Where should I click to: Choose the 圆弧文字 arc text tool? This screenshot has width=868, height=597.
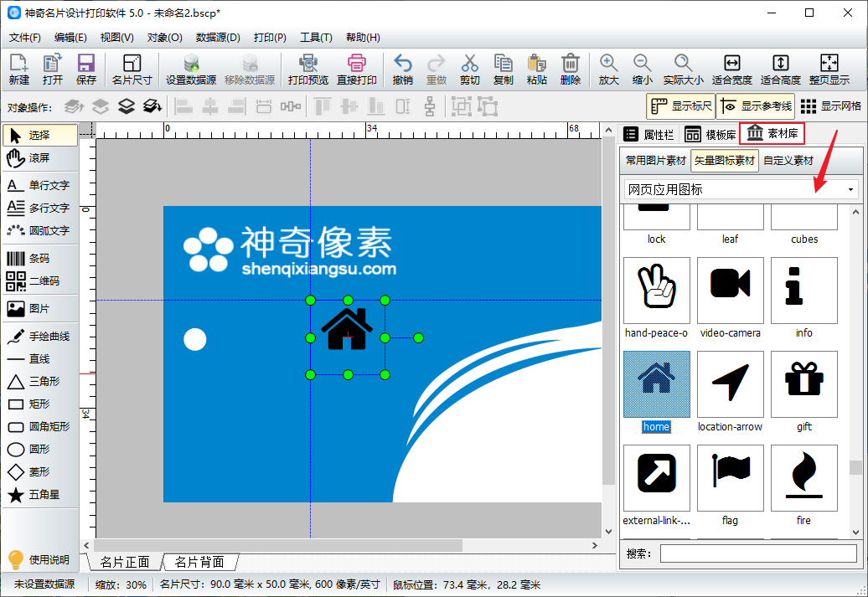coord(40,231)
